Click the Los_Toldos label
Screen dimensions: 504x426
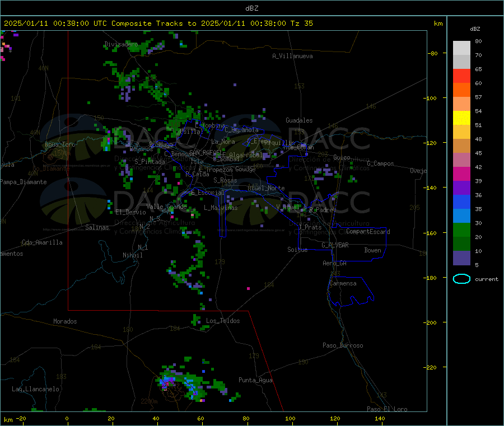[223, 321]
